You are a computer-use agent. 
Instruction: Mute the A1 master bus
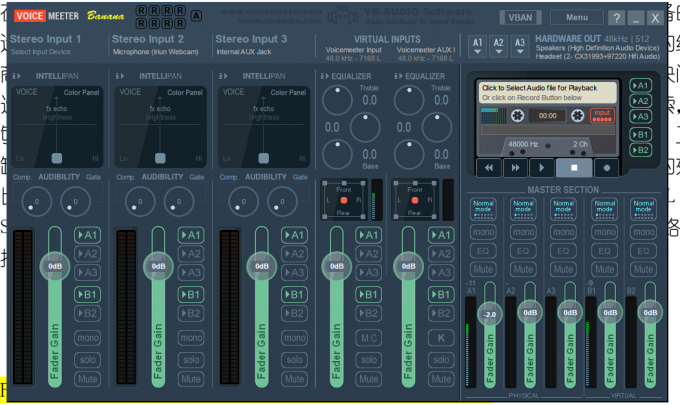(x=483, y=269)
